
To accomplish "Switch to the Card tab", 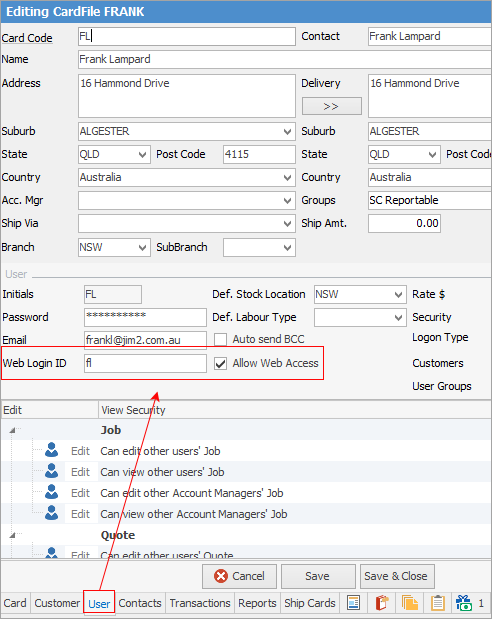I will click(x=15, y=603).
